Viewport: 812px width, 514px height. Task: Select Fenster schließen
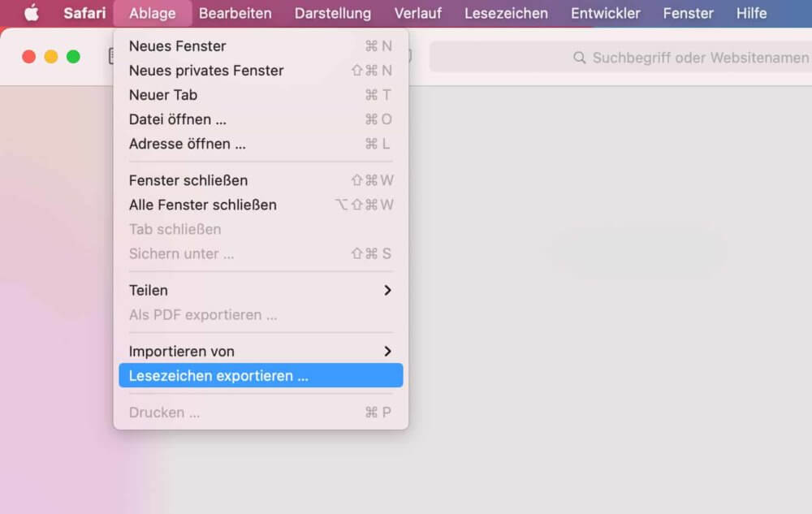pos(261,180)
